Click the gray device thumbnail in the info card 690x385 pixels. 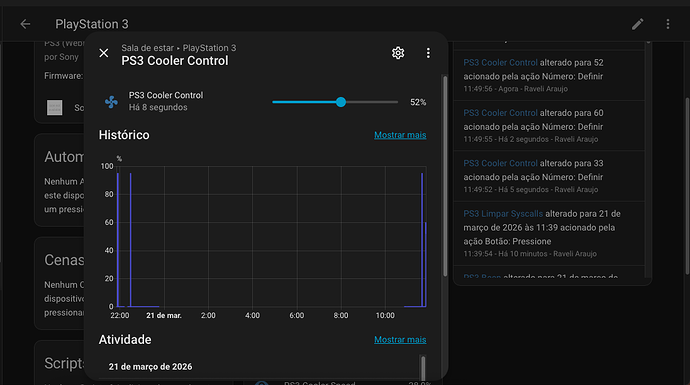pyautogui.click(x=55, y=107)
